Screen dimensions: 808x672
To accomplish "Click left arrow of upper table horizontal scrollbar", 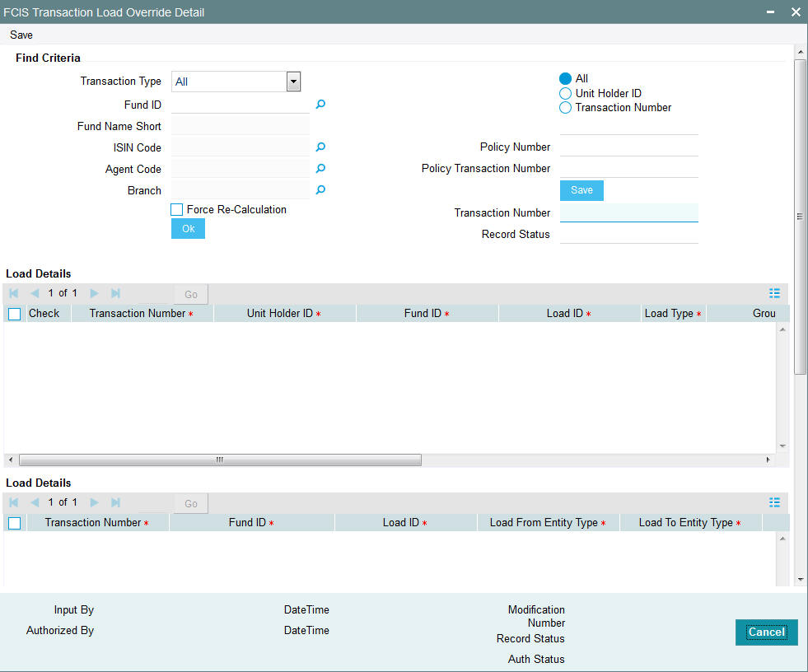I will click(11, 460).
